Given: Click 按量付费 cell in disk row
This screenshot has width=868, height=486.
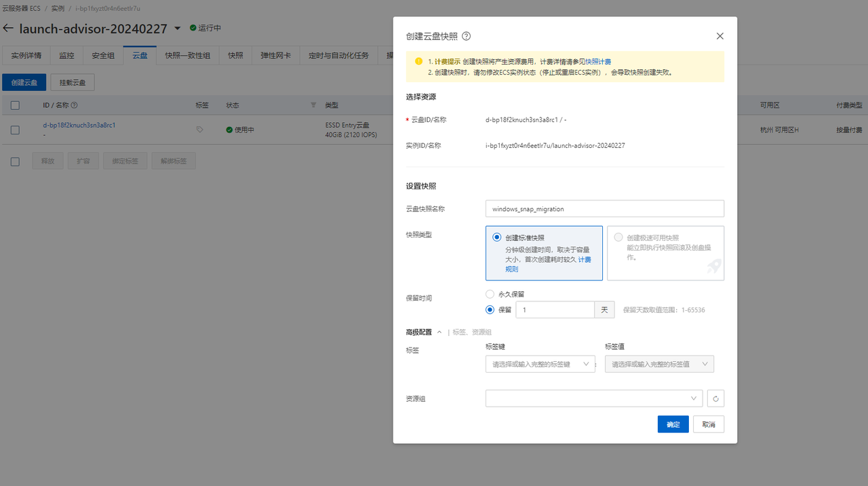Looking at the screenshot, I should (850, 130).
